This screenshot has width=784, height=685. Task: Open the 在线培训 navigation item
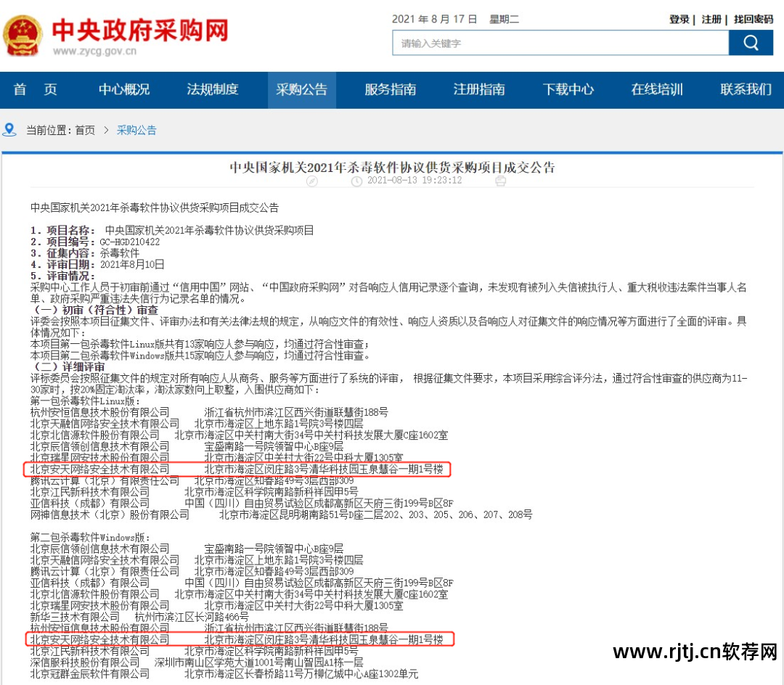[x=657, y=89]
